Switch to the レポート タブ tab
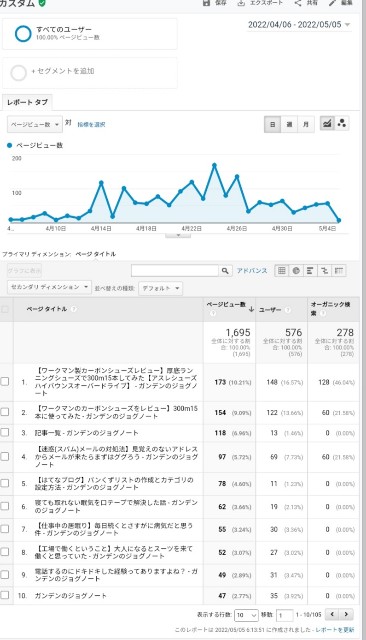The image size is (366, 640). 27,102
